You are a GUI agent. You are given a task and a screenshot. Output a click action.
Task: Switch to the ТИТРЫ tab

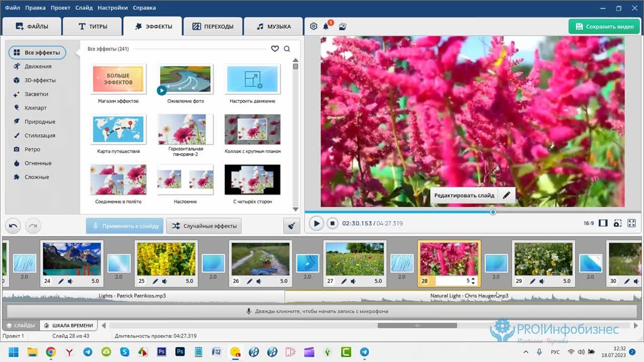[x=93, y=27]
